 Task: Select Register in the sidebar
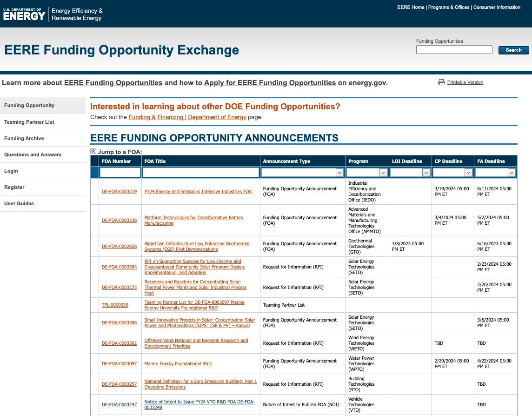43,187
